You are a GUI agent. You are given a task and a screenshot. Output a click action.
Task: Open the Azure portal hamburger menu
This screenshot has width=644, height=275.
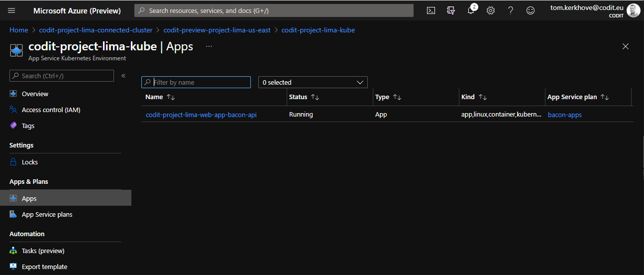coord(11,10)
